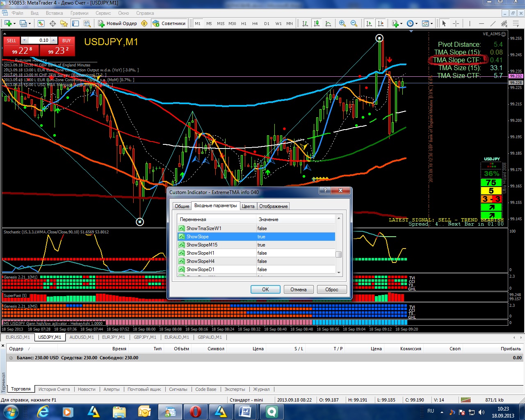Image resolution: width=525 pixels, height=420 pixels.
Task: Open Microsoft Word from the taskbar
Action: [x=245, y=411]
